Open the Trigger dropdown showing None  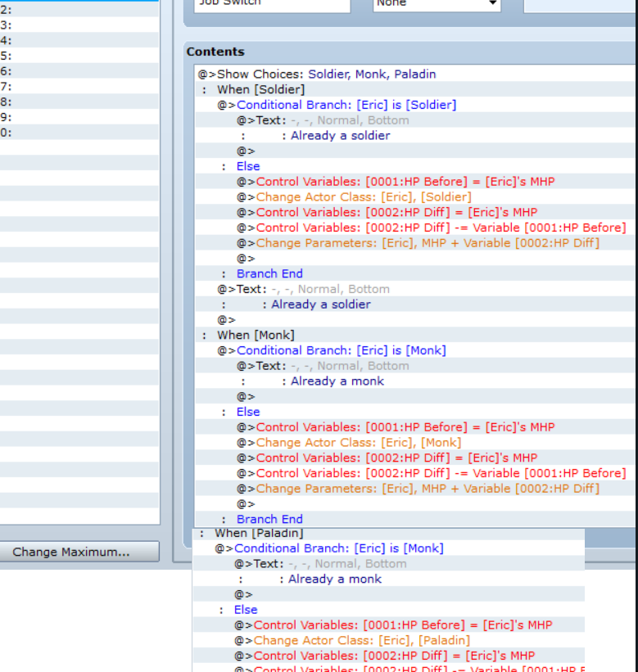437,4
